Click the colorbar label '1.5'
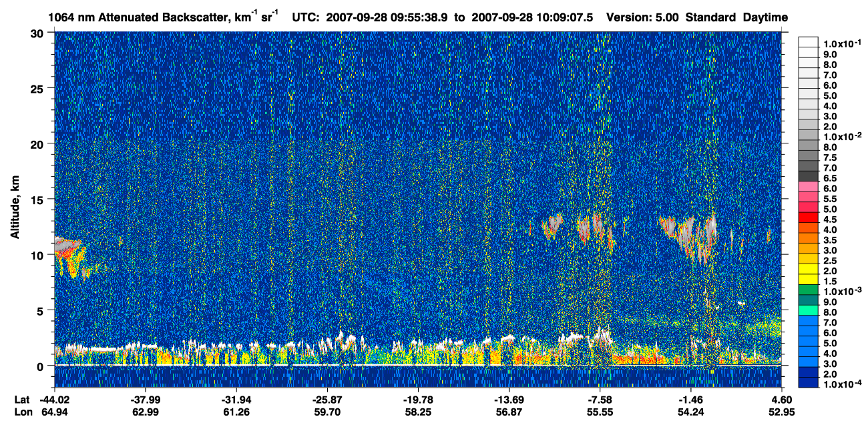Viewport: 868px width, 445px height. click(x=831, y=281)
